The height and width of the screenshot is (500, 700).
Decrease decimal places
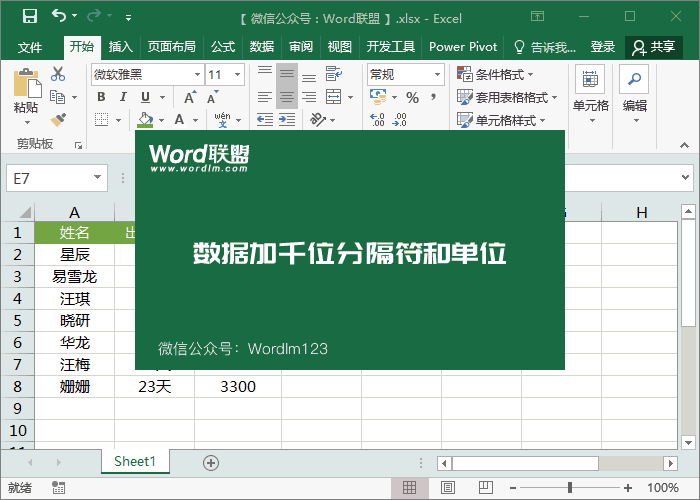click(x=400, y=120)
